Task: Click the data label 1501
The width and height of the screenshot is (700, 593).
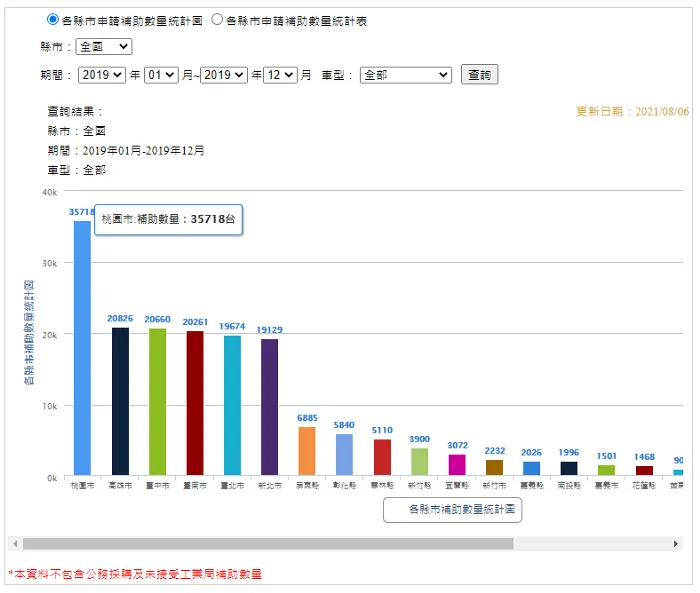Action: (607, 456)
